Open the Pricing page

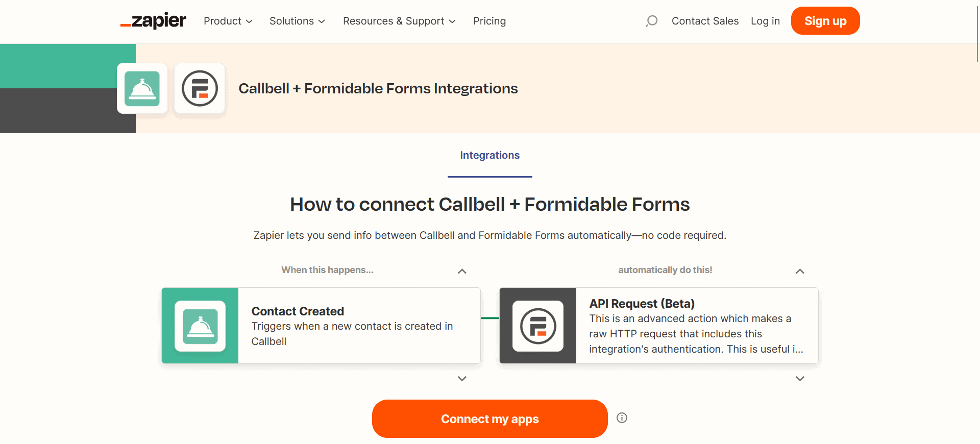click(489, 21)
